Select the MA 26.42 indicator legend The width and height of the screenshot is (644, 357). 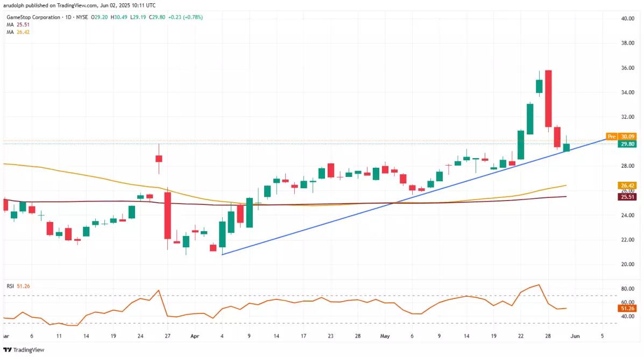[18, 32]
